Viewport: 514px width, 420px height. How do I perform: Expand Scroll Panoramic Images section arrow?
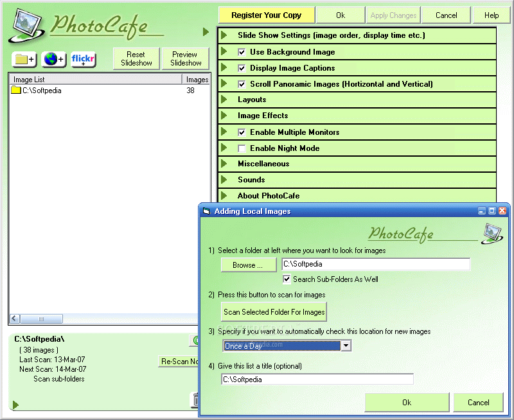(x=224, y=83)
